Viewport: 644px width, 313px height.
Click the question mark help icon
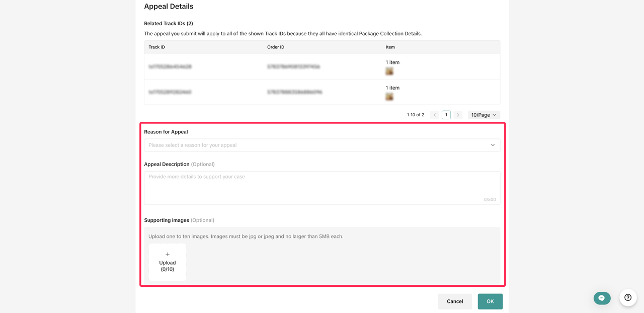(628, 297)
